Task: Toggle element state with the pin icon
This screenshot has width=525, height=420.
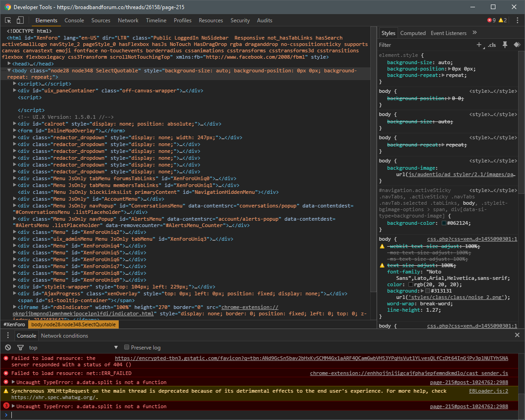Action: coord(505,45)
